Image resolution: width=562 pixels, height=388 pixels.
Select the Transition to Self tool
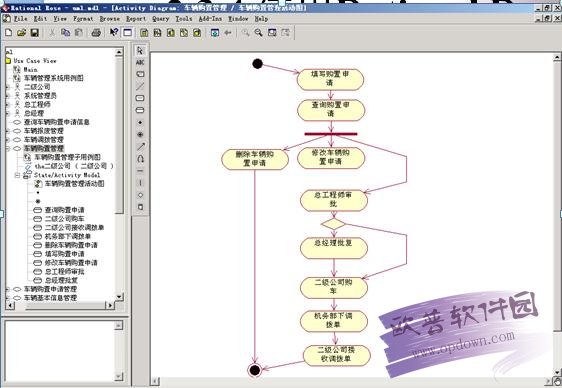140,158
